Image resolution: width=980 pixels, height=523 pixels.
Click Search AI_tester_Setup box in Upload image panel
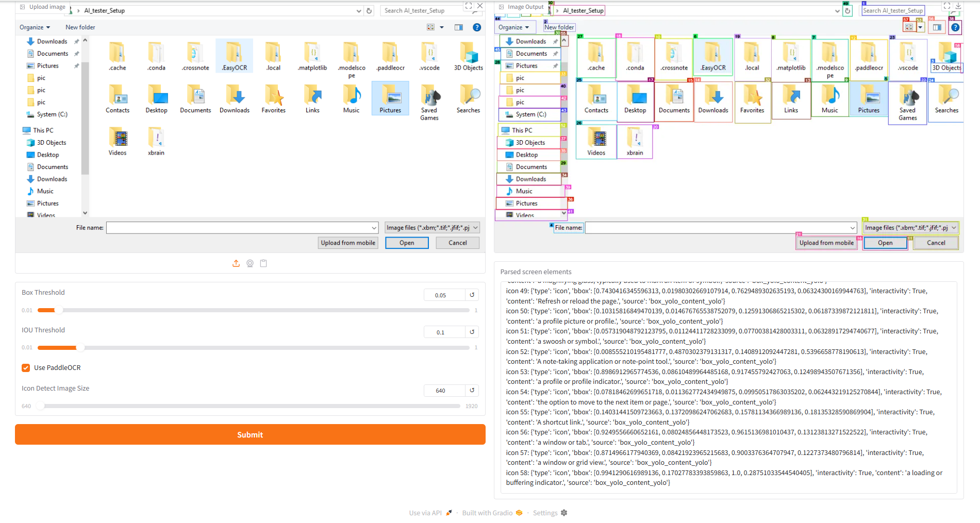[430, 11]
